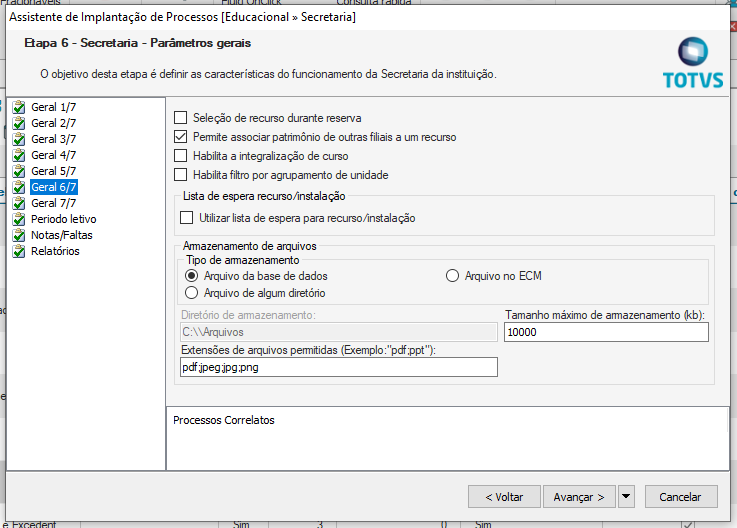Click the checkmark icon beside Relatórios
The image size is (737, 528).
18,251
